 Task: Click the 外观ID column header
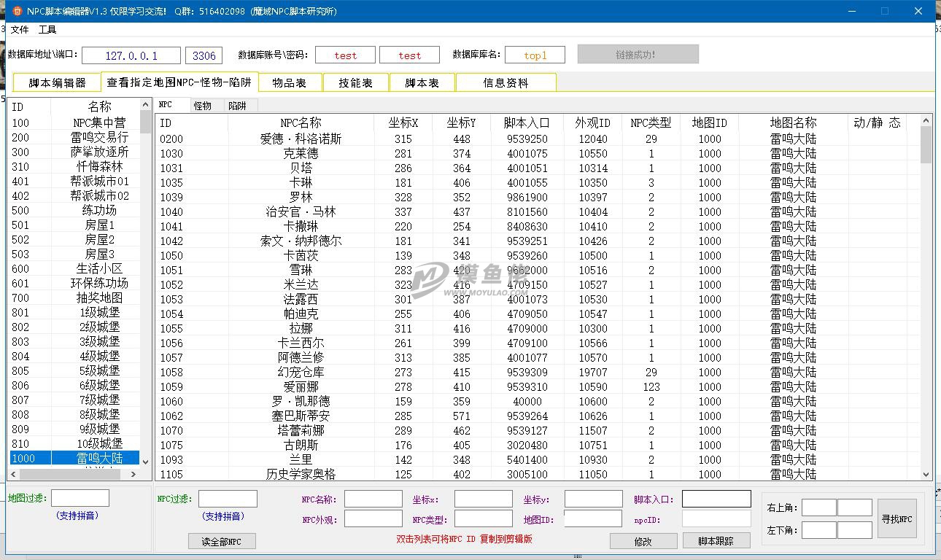click(593, 122)
